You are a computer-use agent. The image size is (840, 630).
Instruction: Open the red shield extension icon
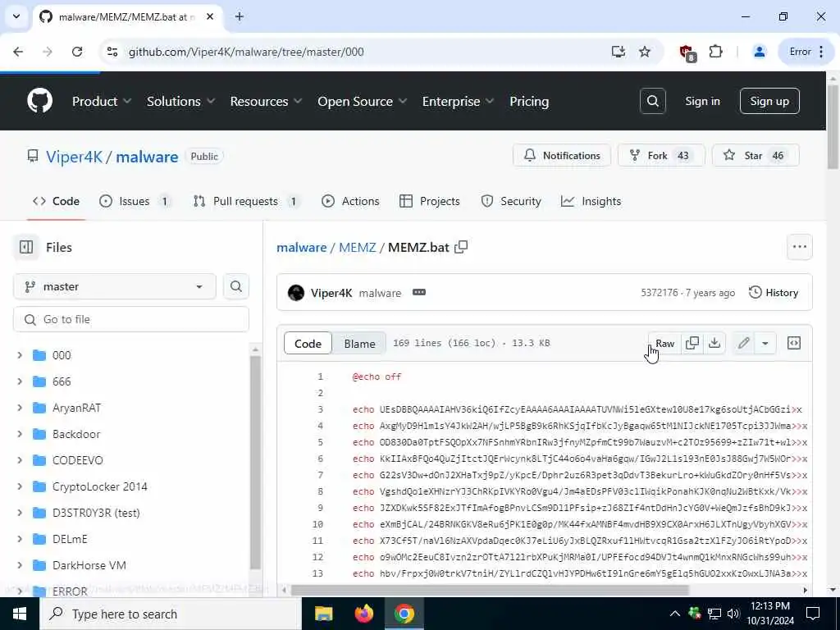(687, 52)
